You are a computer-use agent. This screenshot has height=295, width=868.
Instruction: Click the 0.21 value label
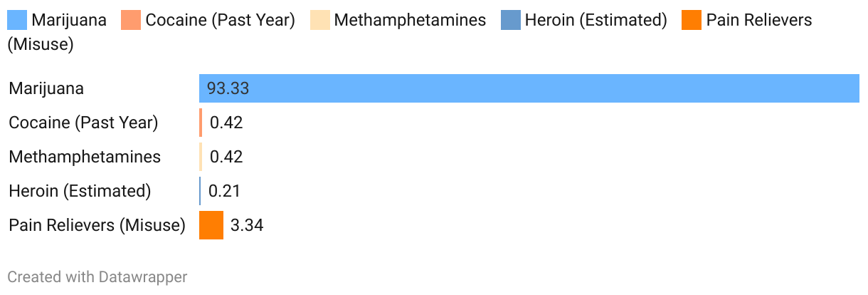tap(224, 191)
